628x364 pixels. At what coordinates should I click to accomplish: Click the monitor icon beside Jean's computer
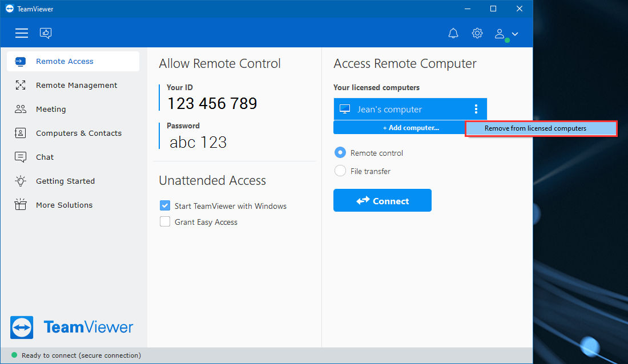coord(345,109)
